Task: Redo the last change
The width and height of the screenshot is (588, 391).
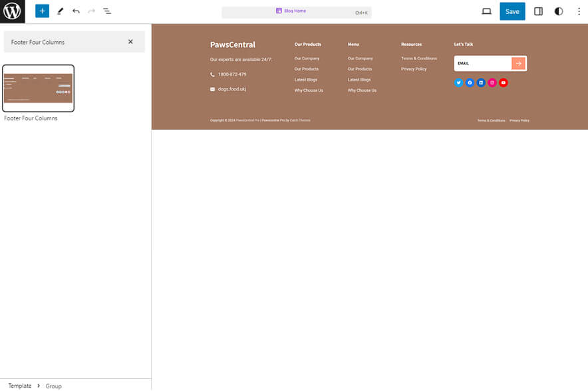Action: (x=91, y=11)
